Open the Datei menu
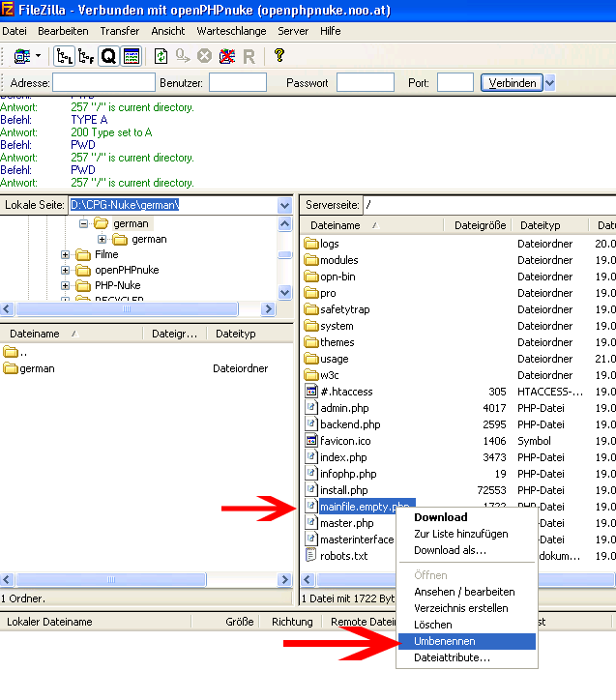 point(15,31)
